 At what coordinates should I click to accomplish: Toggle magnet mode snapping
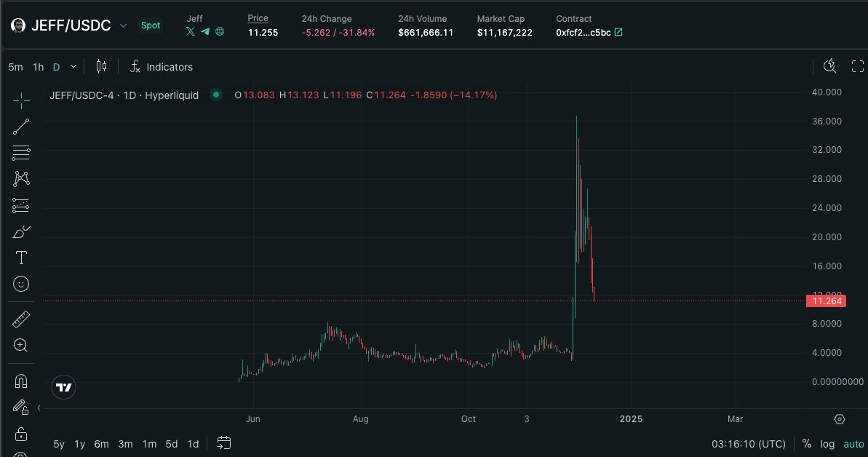21,381
